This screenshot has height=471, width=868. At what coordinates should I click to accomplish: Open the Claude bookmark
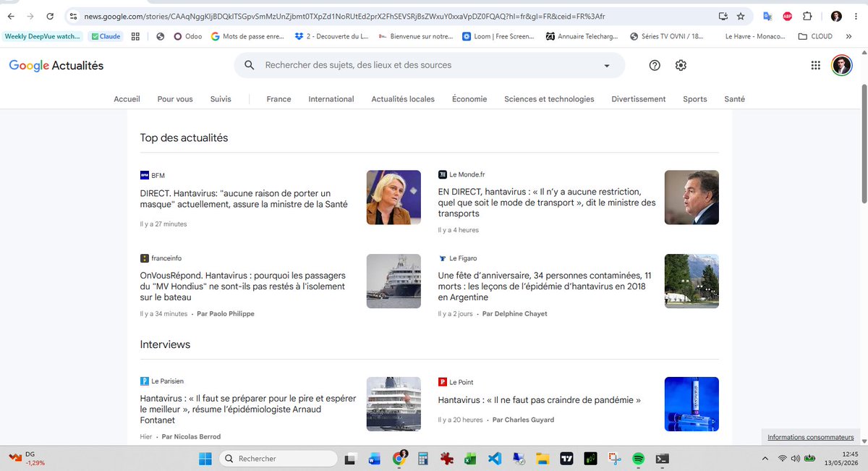[106, 36]
